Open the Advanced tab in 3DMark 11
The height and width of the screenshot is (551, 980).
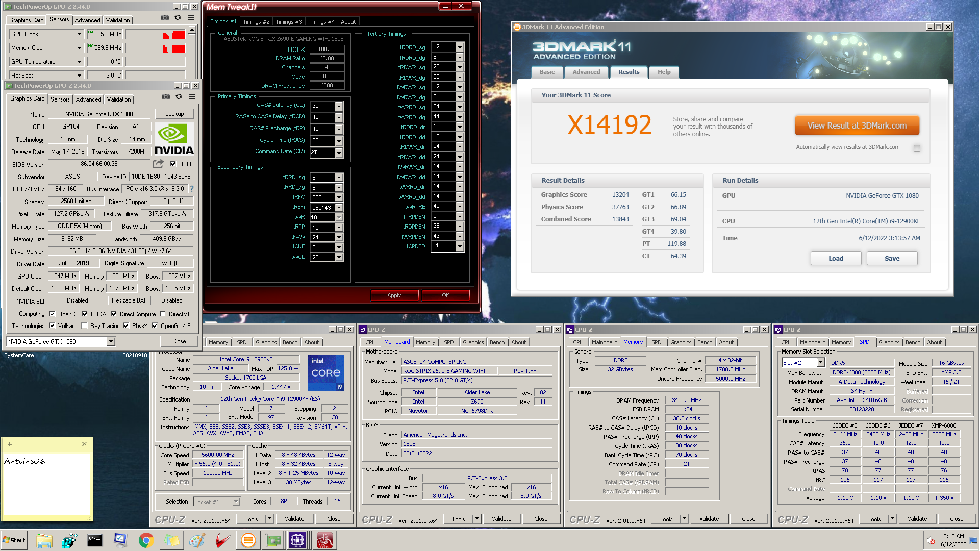point(586,72)
